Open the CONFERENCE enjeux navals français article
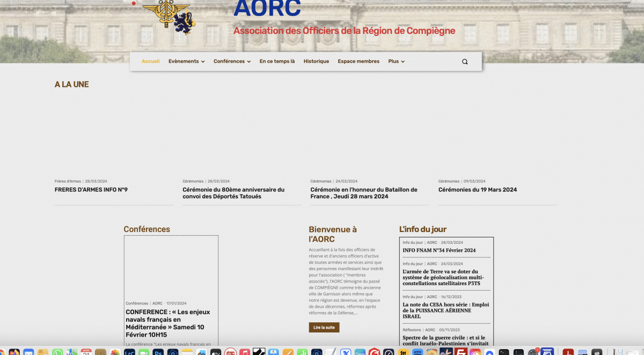The width and height of the screenshot is (644, 355). [x=168, y=323]
